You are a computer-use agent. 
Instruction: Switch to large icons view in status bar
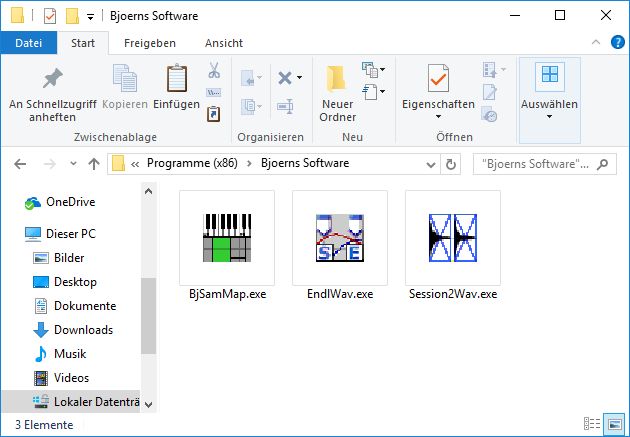(x=614, y=424)
